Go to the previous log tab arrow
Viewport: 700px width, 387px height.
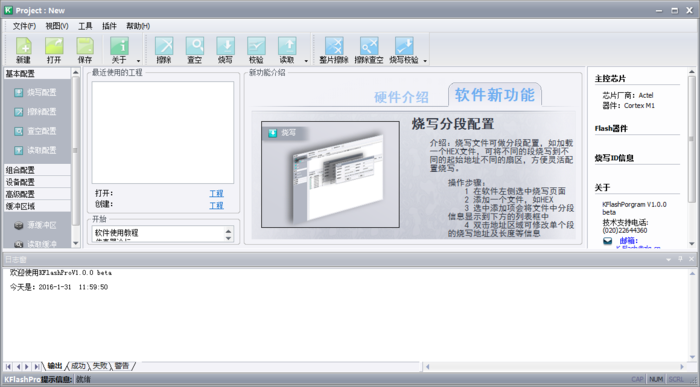click(x=18, y=366)
